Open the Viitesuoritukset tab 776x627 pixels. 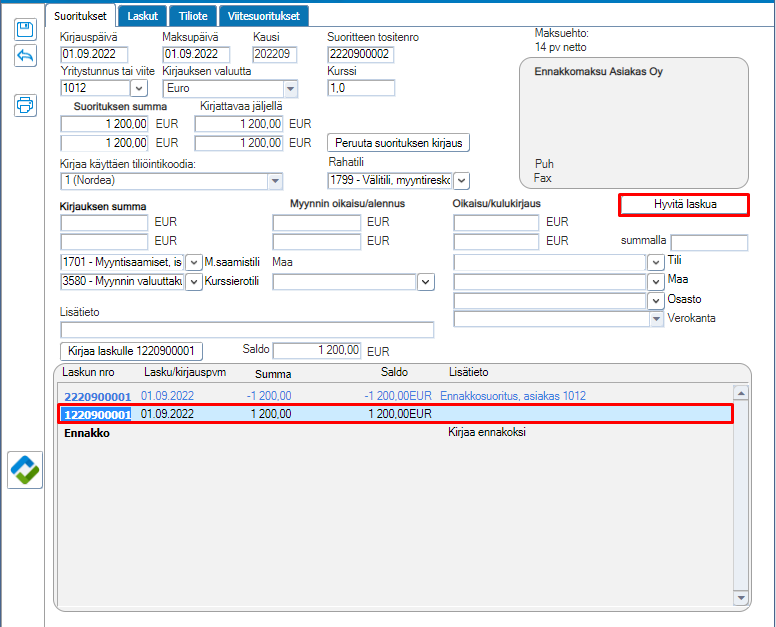(x=264, y=16)
